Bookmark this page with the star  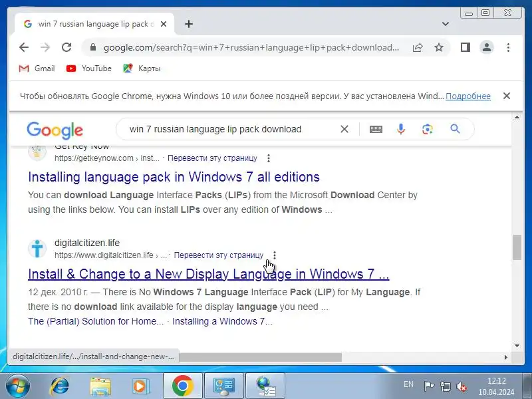coord(439,47)
